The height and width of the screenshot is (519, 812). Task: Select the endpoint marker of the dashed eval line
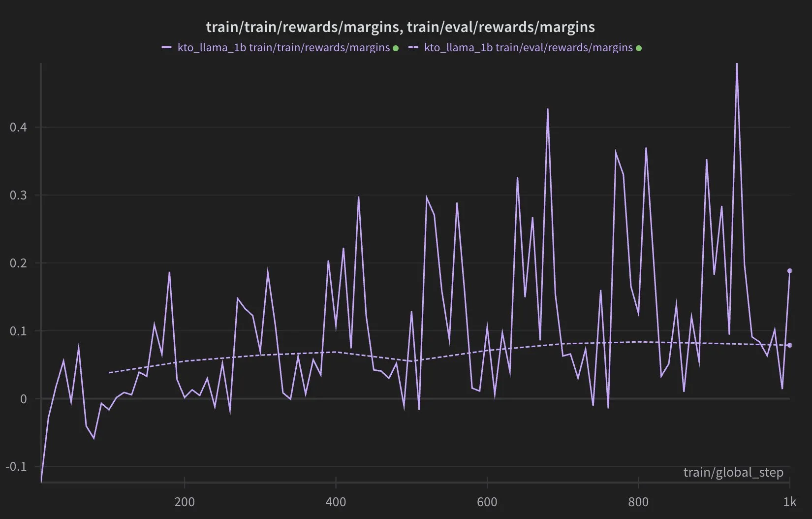(x=789, y=345)
